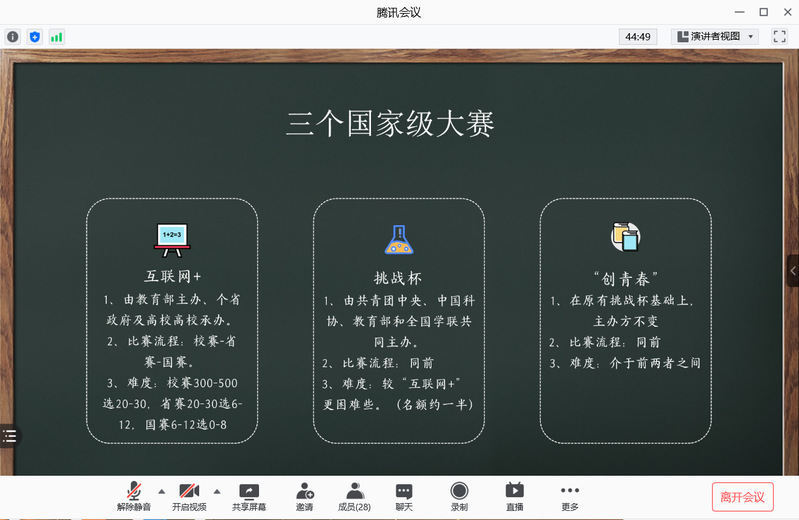The image size is (799, 520).
Task: Expand audio options arrow beside 解除静音
Action: pyautogui.click(x=162, y=491)
